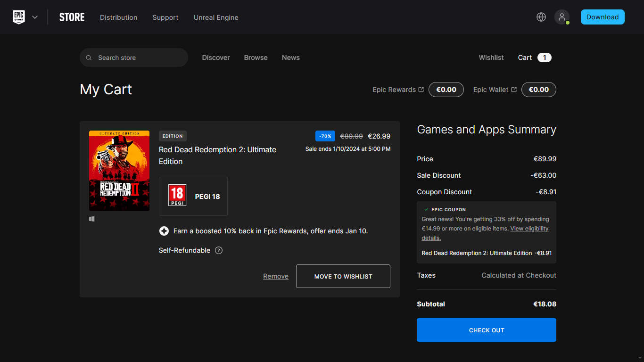This screenshot has height=362, width=644.
Task: Go to the Discover tab
Action: 216,58
